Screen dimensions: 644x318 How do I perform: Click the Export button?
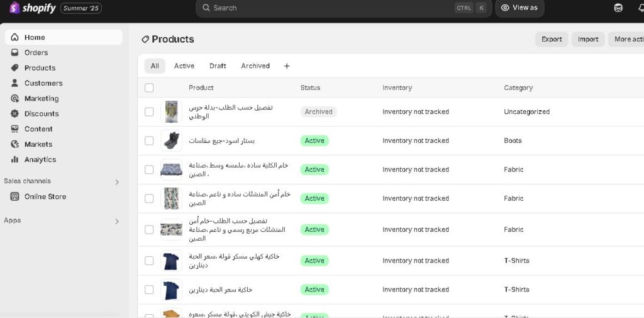pos(552,39)
